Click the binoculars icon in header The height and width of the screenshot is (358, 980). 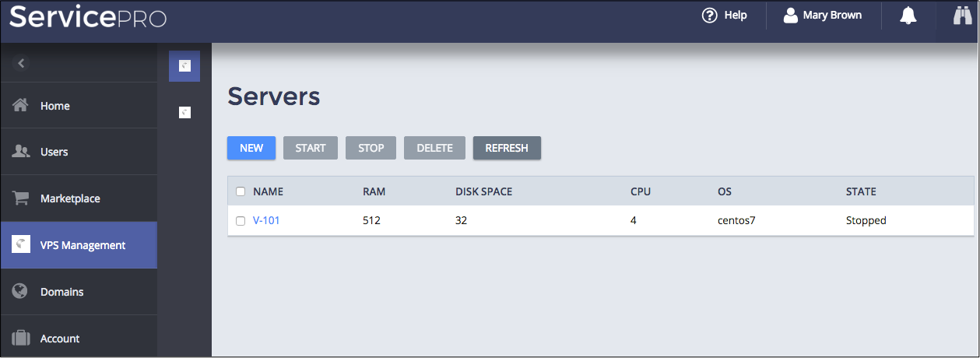click(x=963, y=16)
